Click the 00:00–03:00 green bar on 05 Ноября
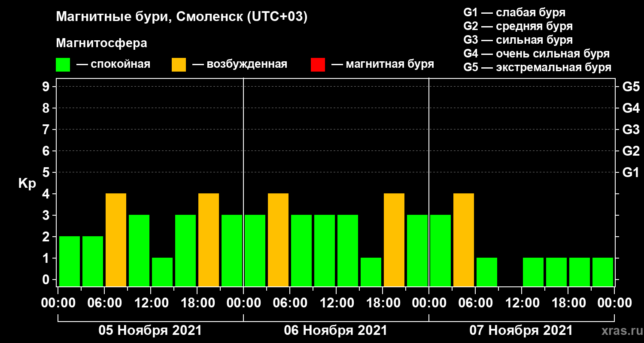 (70, 261)
